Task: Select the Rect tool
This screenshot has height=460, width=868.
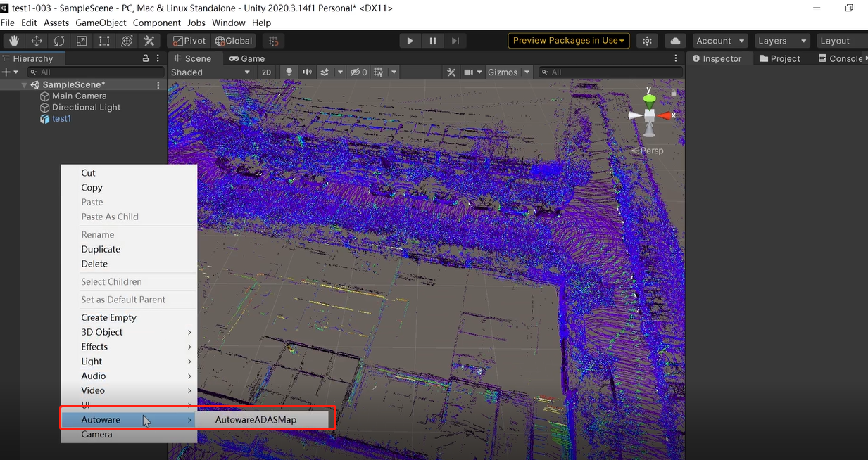Action: click(104, 41)
